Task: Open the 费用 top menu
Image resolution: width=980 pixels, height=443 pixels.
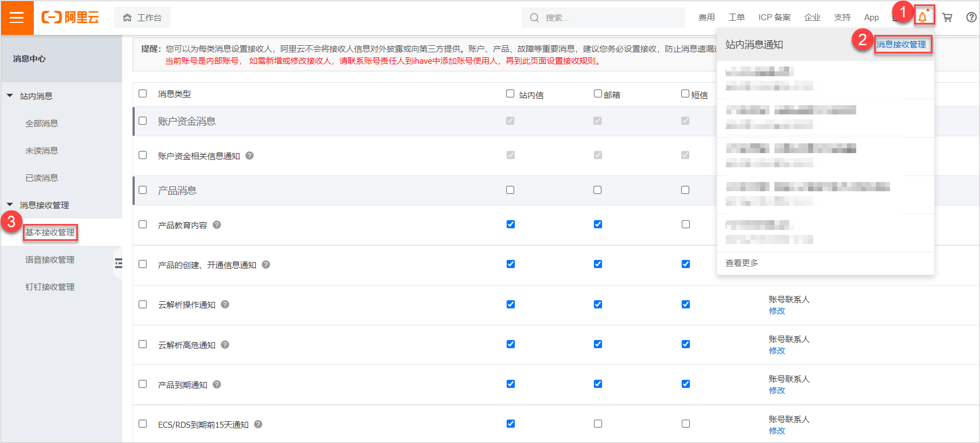Action: click(x=707, y=17)
